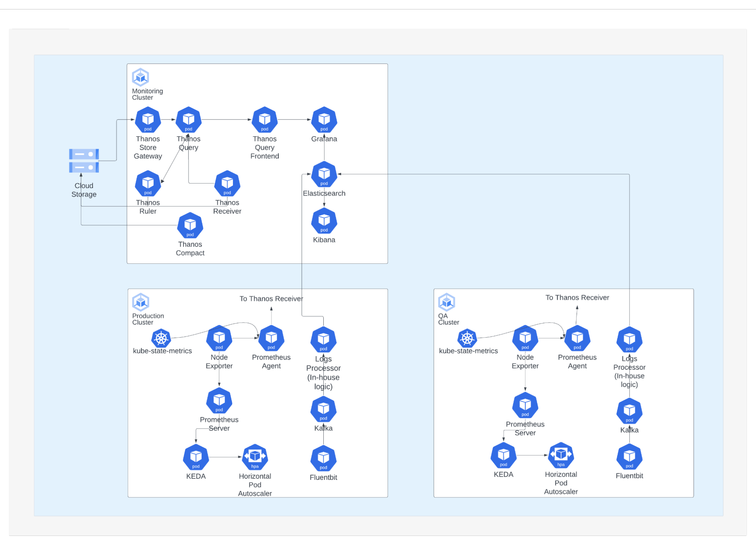The width and height of the screenshot is (756, 545).
Task: Select Production Node Exporter pod
Action: click(x=219, y=338)
